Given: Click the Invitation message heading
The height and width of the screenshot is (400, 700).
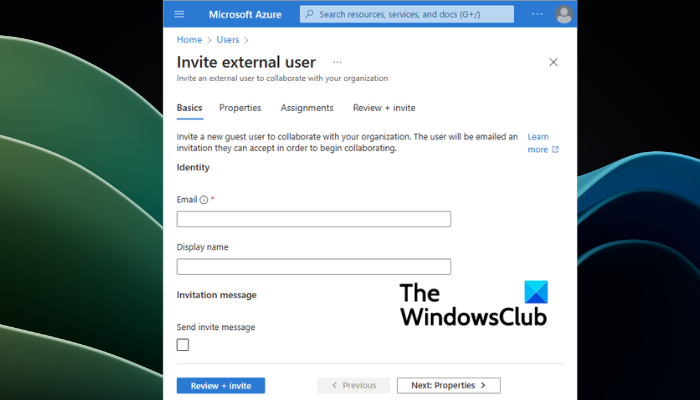Looking at the screenshot, I should point(217,295).
